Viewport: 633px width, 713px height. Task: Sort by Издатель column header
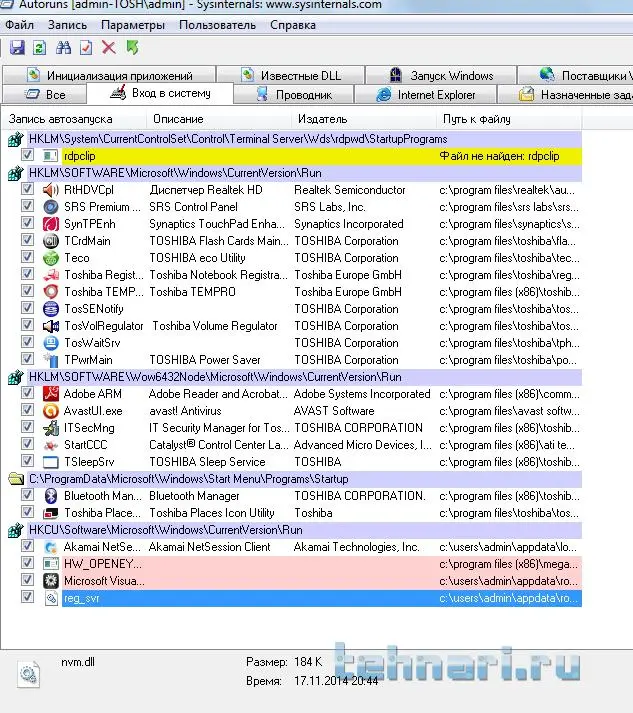tap(363, 119)
